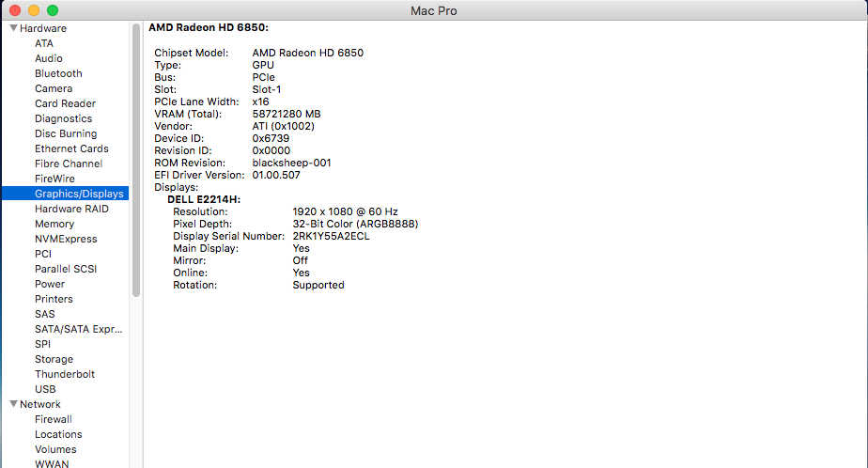The height and width of the screenshot is (468, 868).
Task: Click ROM Revision value blacksheep-001
Action: click(291, 163)
